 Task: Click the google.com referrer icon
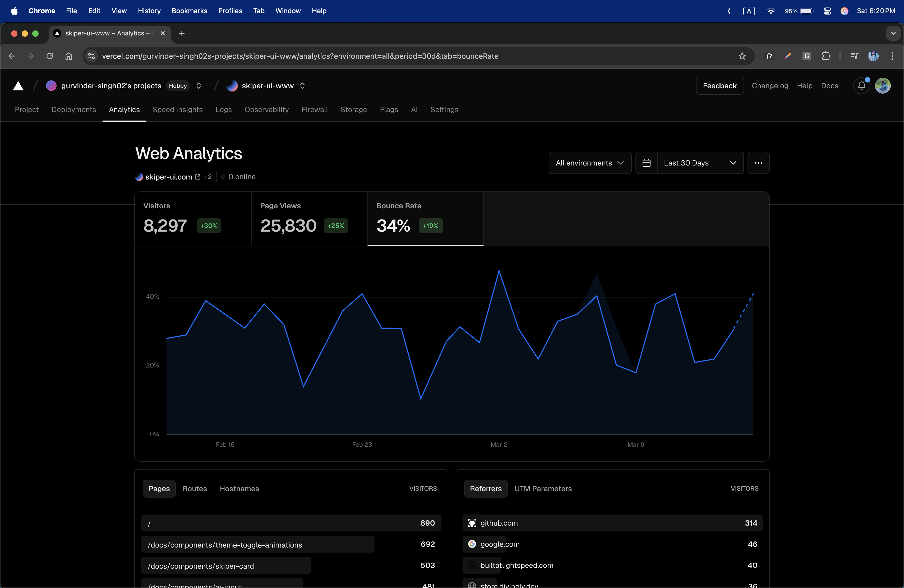click(x=472, y=544)
